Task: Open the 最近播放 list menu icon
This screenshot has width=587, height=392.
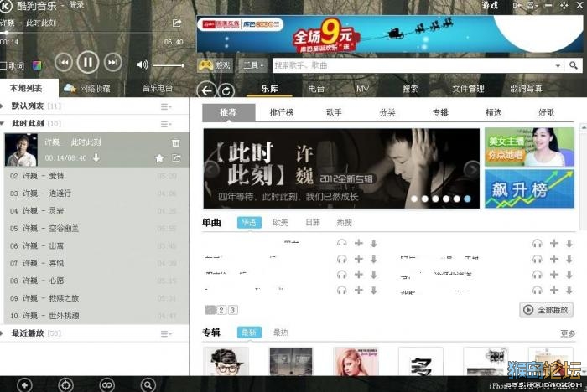Action: click(166, 333)
